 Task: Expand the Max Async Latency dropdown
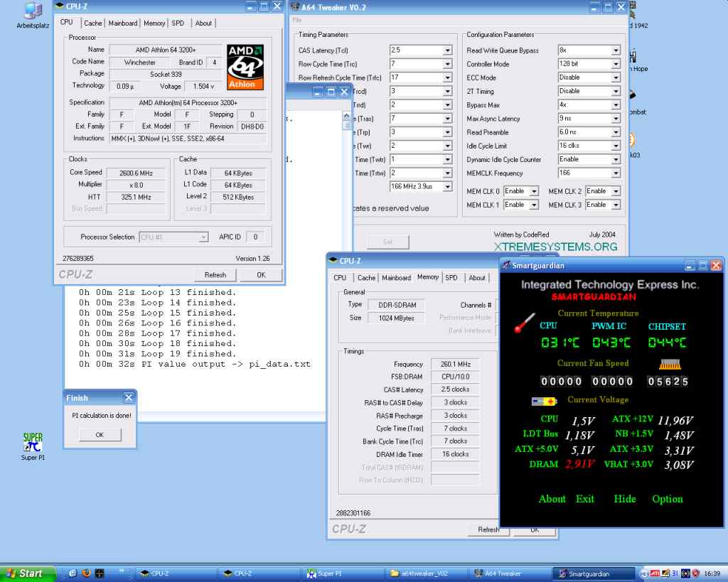[x=616, y=119]
